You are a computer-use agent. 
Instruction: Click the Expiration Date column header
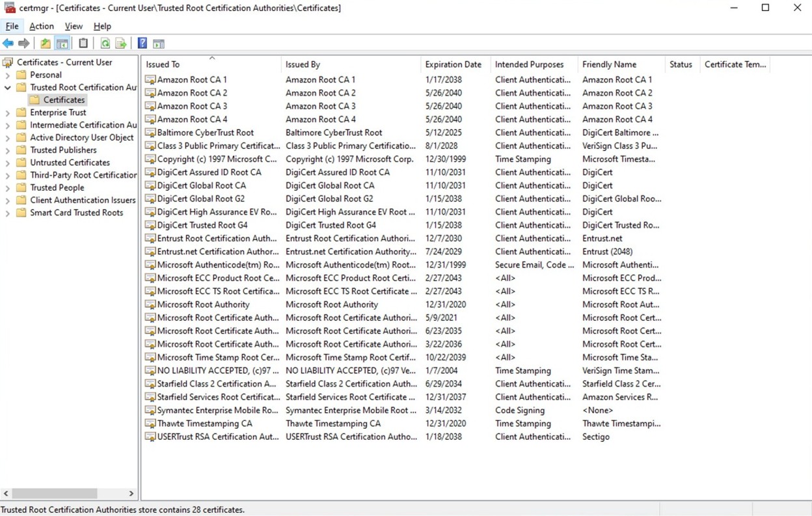click(x=454, y=64)
